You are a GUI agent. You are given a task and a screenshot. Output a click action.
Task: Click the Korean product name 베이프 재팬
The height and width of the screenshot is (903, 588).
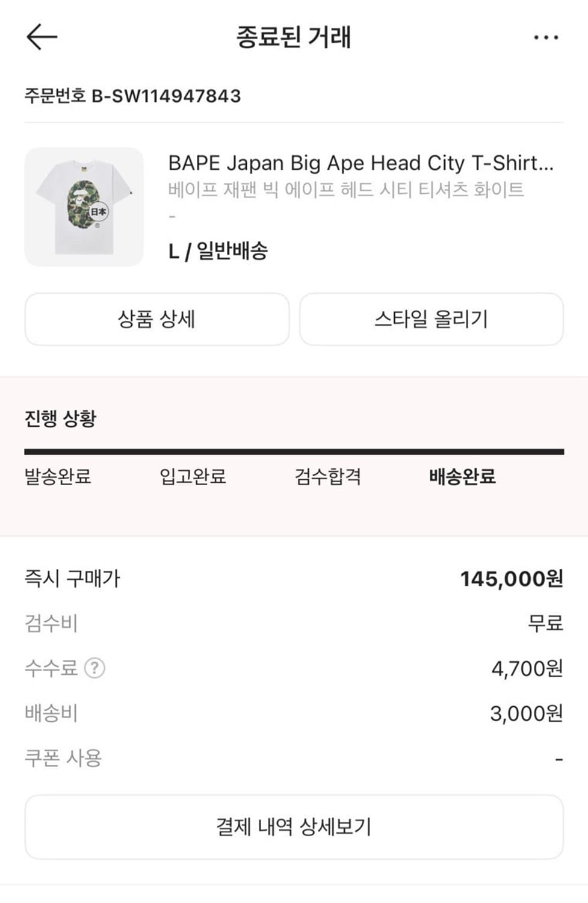345,190
